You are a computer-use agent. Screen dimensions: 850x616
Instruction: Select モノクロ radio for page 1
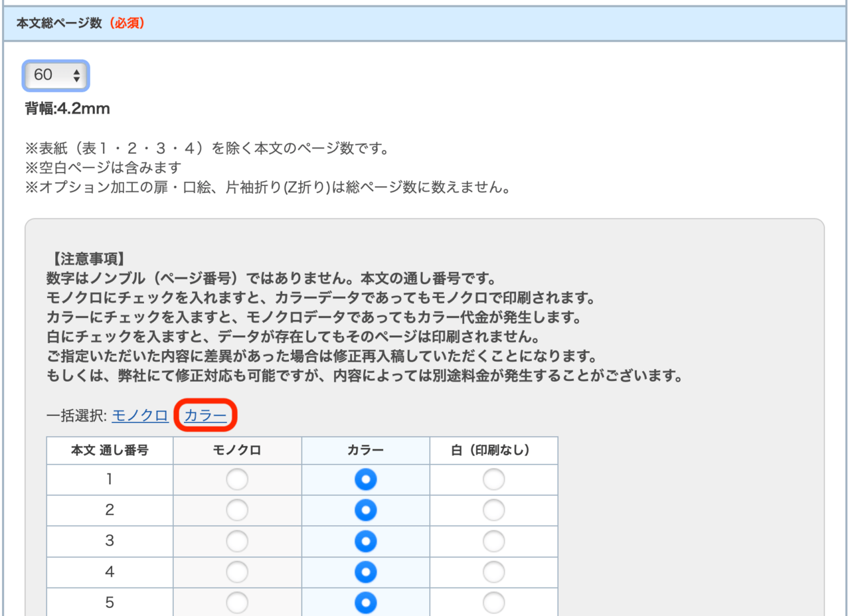(x=237, y=479)
